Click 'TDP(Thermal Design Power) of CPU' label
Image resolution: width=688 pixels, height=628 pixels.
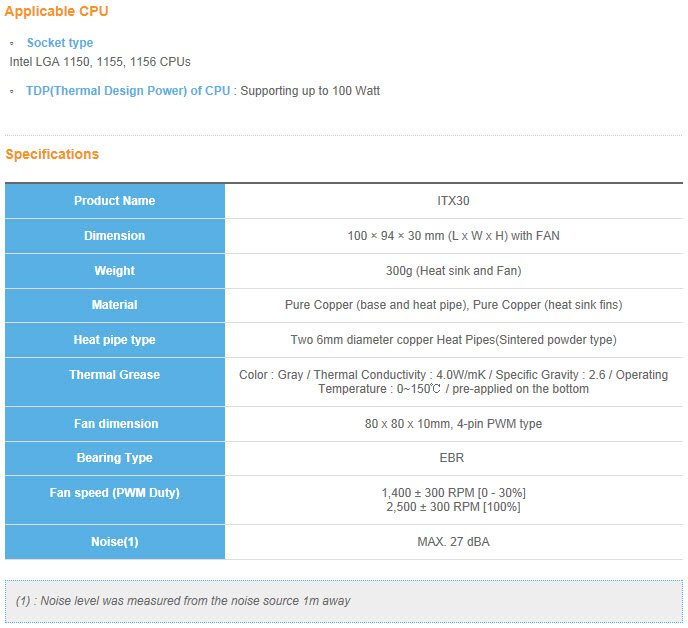pyautogui.click(x=128, y=90)
